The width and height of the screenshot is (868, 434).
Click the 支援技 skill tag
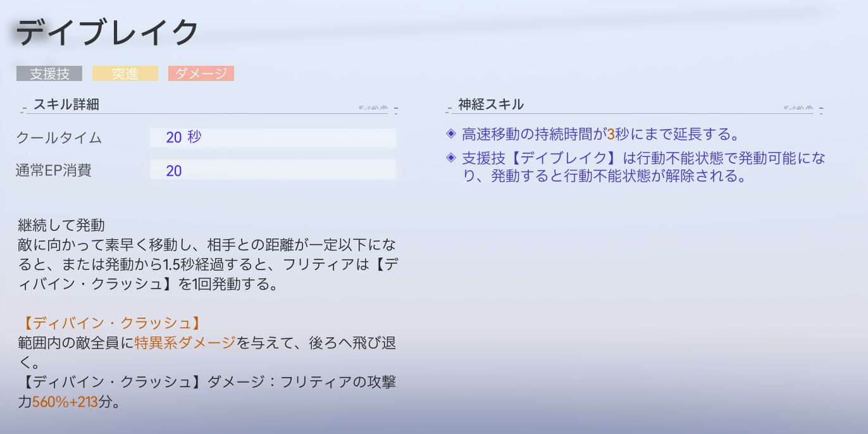tap(49, 73)
